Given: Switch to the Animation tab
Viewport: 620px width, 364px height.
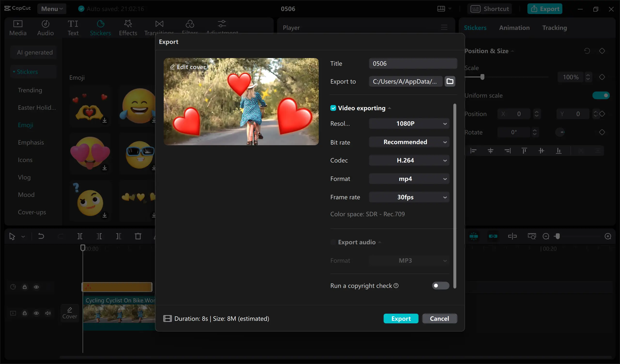Looking at the screenshot, I should (514, 28).
